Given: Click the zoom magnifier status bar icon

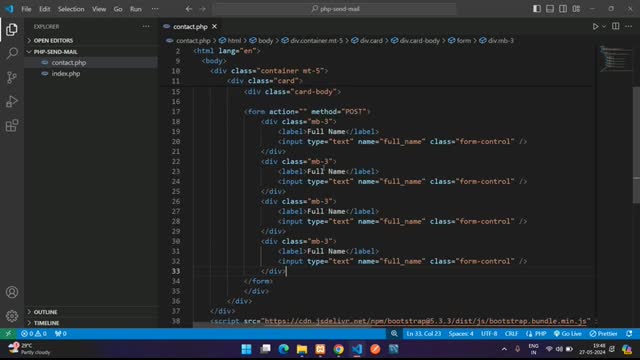Looking at the screenshot, I should pyautogui.click(x=394, y=333).
